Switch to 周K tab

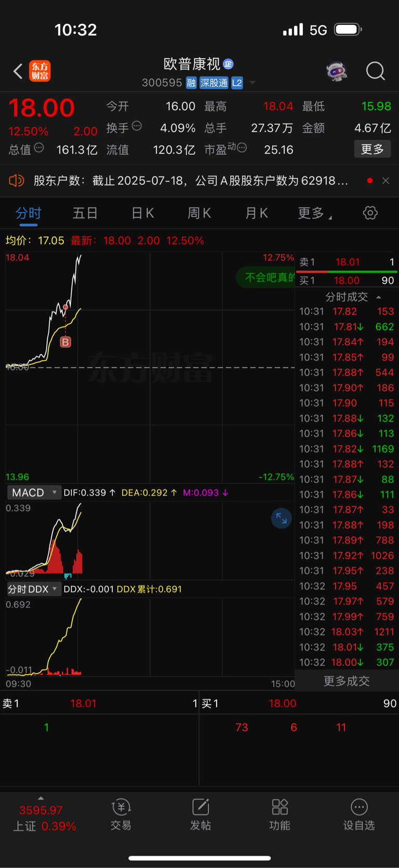point(199,213)
